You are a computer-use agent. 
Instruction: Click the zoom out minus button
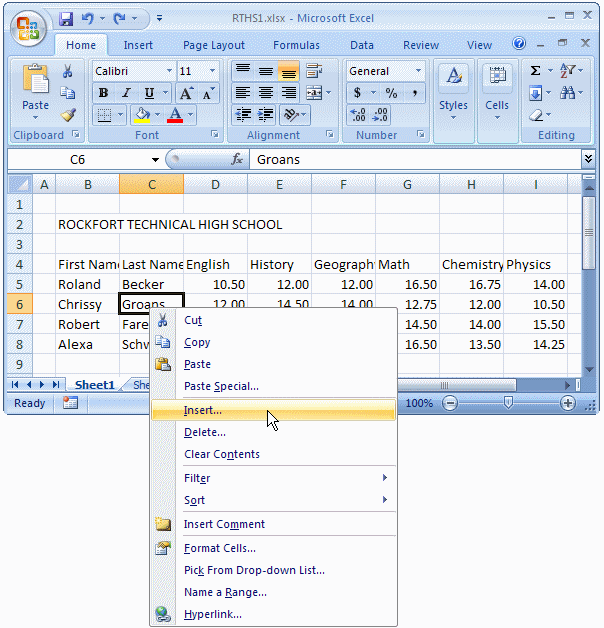point(450,403)
